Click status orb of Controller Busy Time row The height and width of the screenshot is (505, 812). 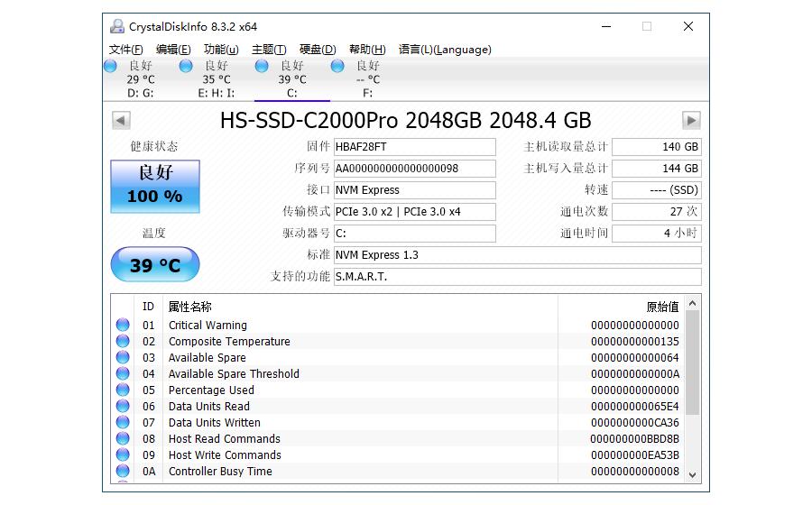point(123,471)
